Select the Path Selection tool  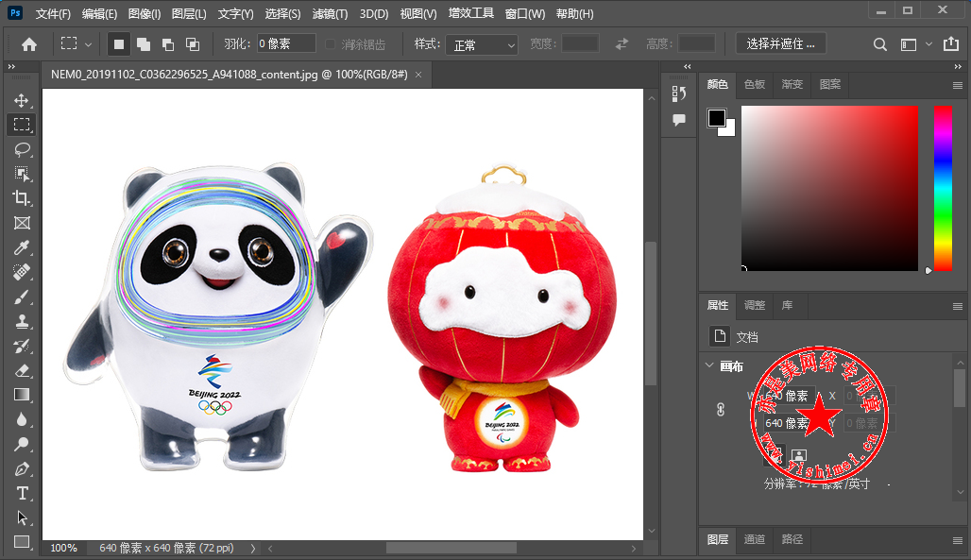(x=22, y=518)
